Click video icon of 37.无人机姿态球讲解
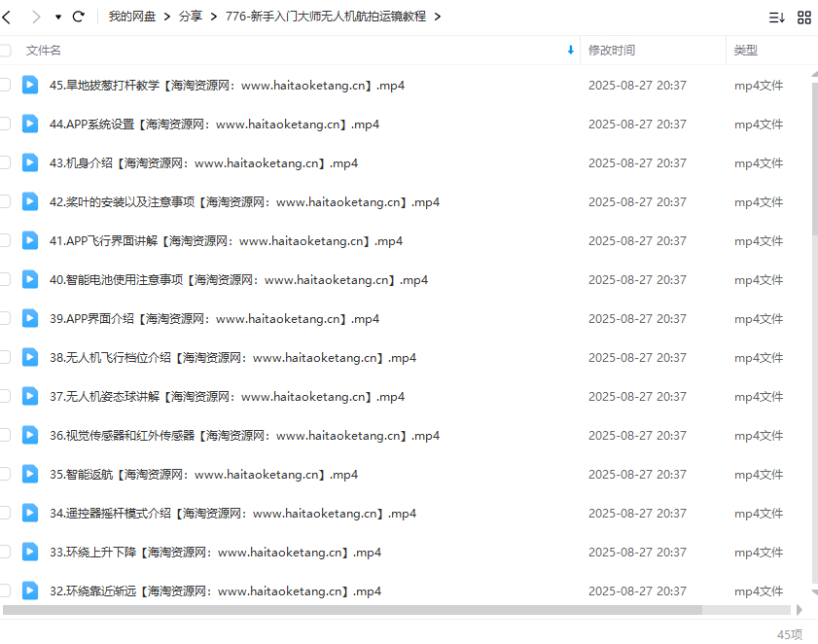 [x=30, y=396]
